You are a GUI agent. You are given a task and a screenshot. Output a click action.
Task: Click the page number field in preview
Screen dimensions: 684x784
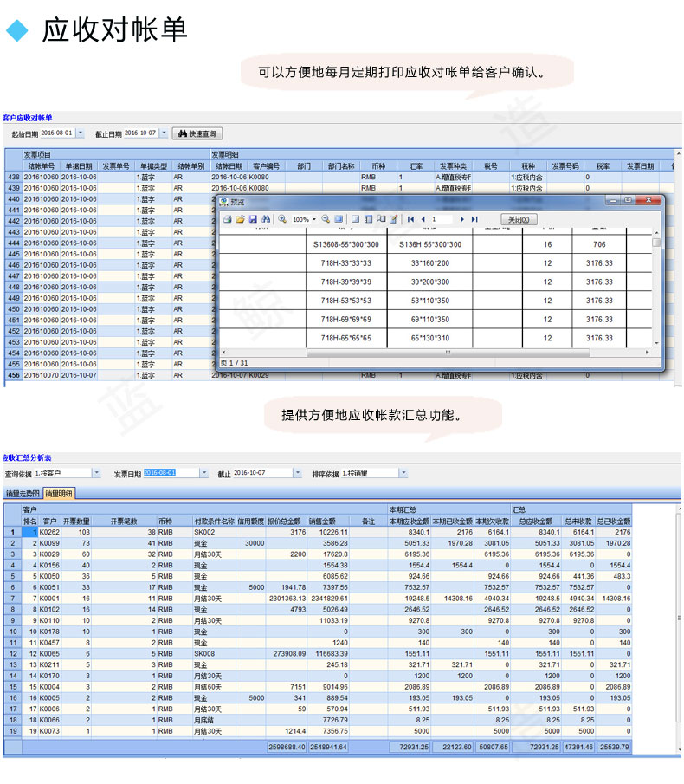coord(442,219)
